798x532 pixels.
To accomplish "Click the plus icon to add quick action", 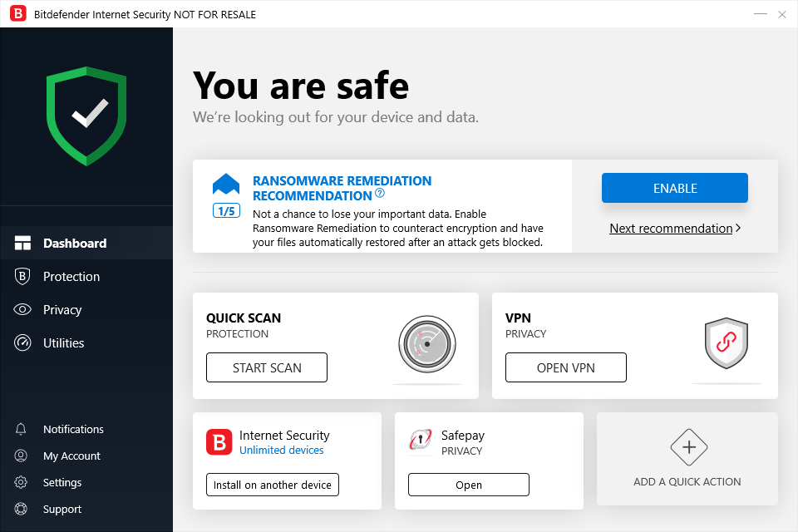I will [688, 447].
